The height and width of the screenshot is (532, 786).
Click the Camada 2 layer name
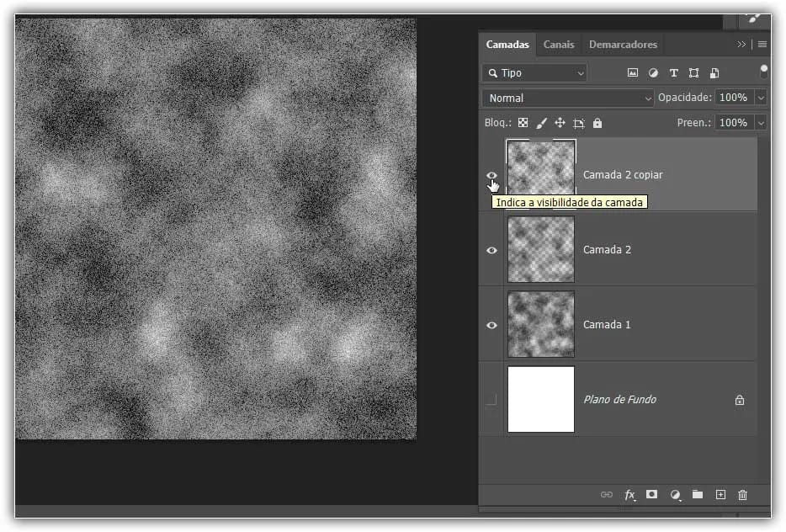click(607, 250)
